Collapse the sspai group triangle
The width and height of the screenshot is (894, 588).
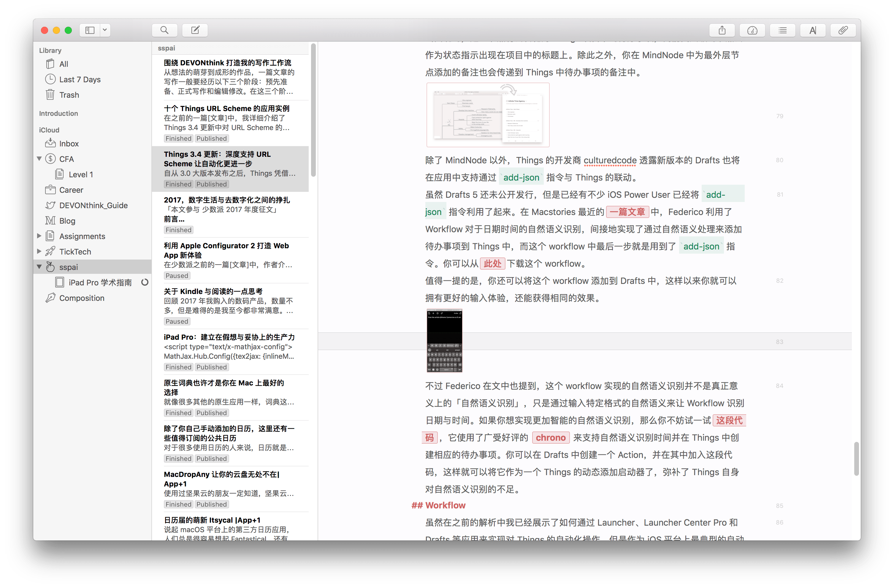click(39, 267)
